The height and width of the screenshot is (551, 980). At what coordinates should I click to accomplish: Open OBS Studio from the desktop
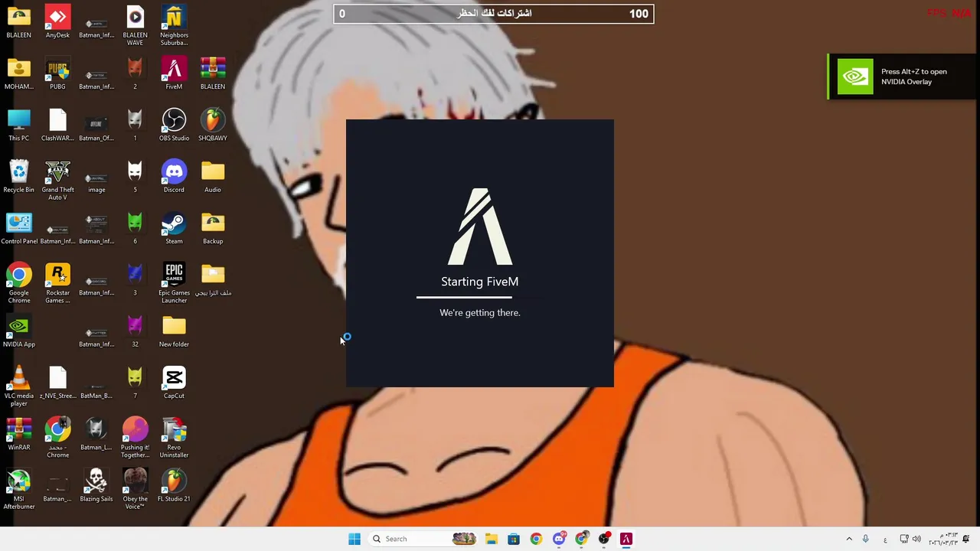tap(174, 125)
